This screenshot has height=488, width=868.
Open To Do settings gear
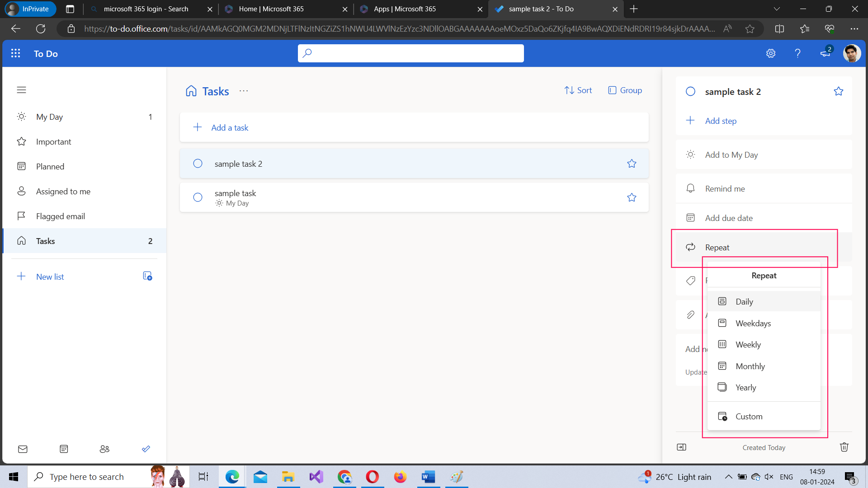(x=771, y=53)
